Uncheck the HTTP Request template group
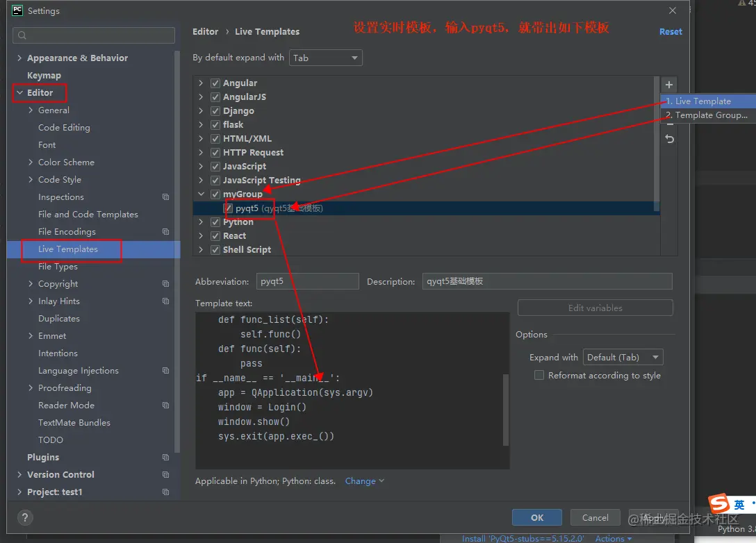The width and height of the screenshot is (756, 543). tap(215, 153)
